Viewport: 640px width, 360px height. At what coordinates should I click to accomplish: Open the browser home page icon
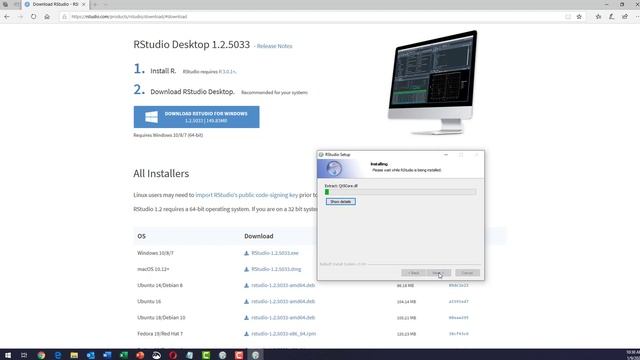tap(47, 17)
